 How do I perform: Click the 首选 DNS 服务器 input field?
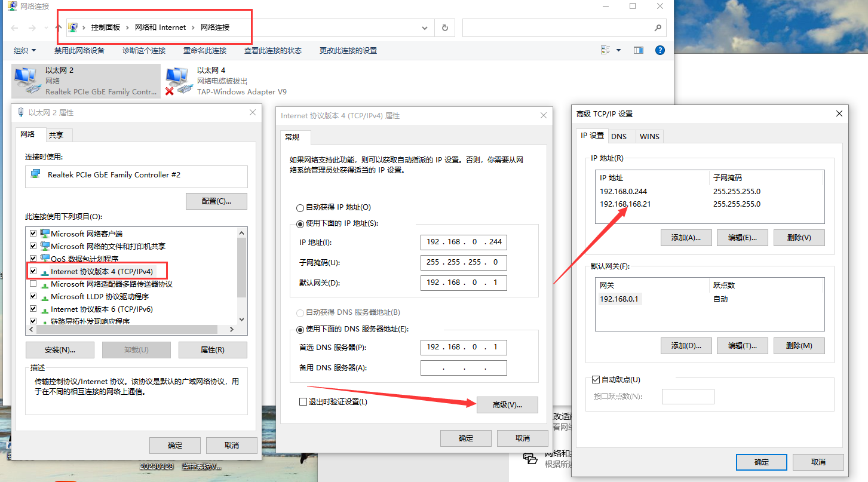[x=464, y=347]
